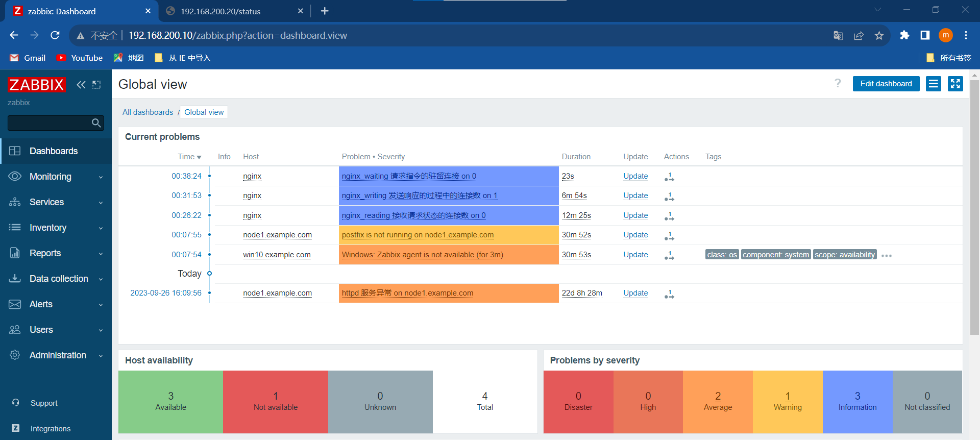Expand the Monitoring menu

(56, 177)
